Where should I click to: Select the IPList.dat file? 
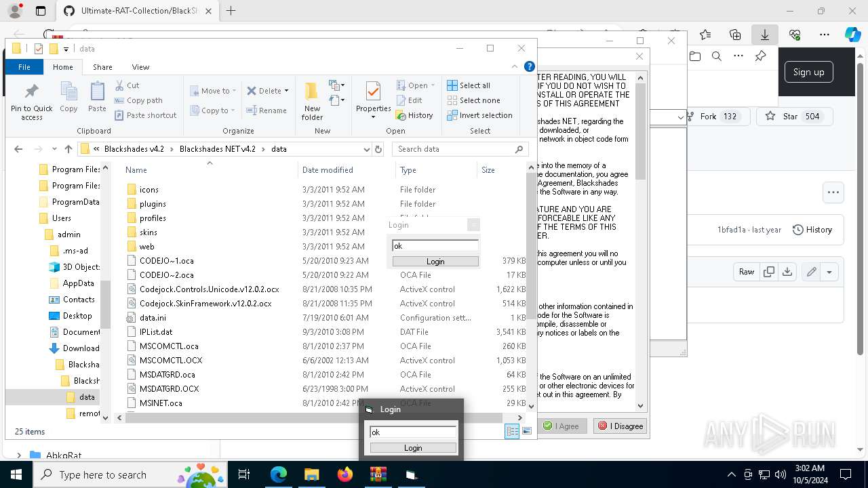(x=156, y=332)
